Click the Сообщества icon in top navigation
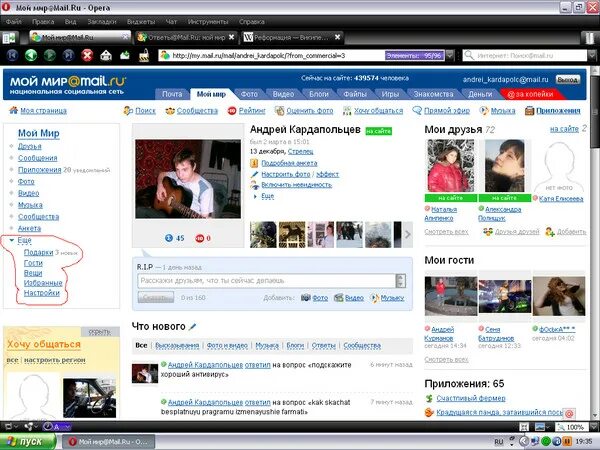This screenshot has width=600, height=450. point(170,111)
